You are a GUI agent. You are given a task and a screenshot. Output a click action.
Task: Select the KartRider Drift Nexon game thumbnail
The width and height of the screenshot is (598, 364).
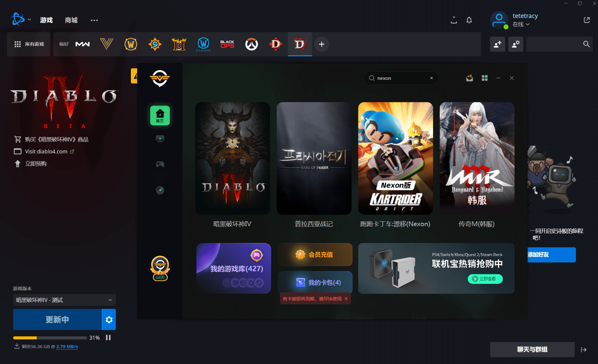point(395,158)
